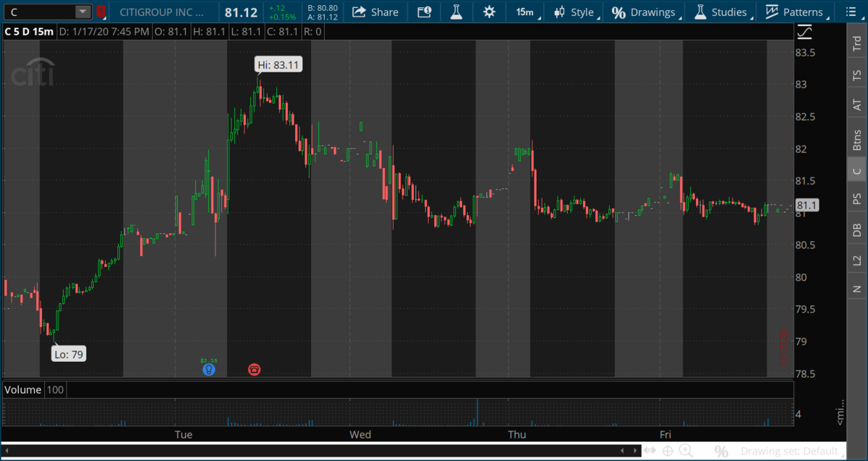Open the Patterns dropdown menu
This screenshot has height=461, width=868.
pos(798,12)
